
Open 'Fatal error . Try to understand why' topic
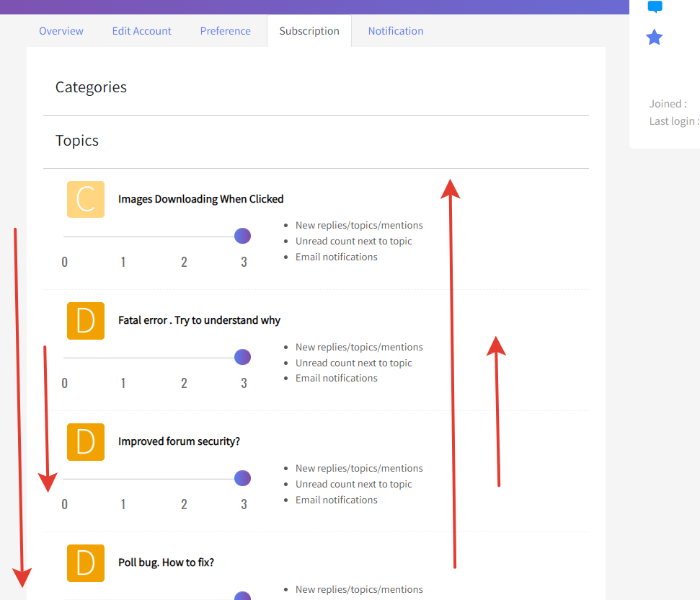(199, 320)
